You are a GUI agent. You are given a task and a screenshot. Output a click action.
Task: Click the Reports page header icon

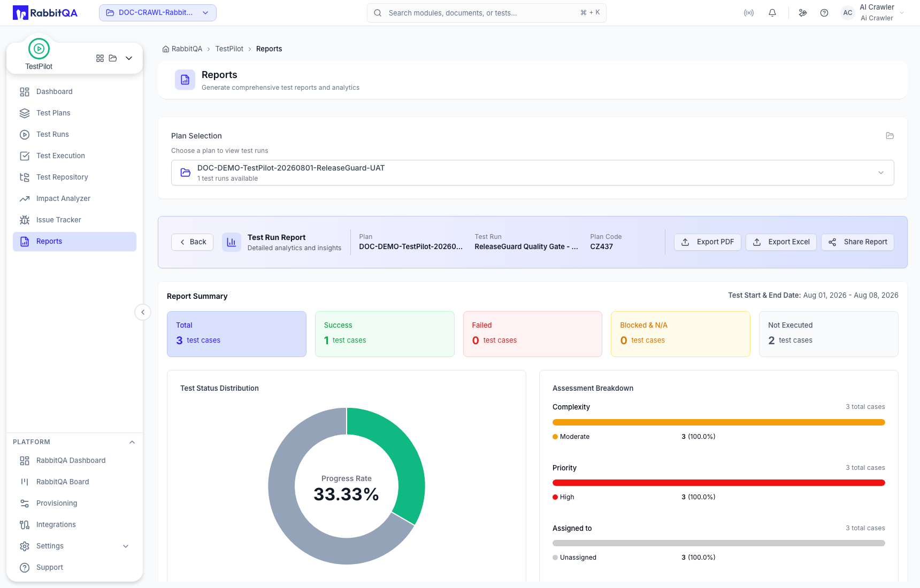(185, 80)
